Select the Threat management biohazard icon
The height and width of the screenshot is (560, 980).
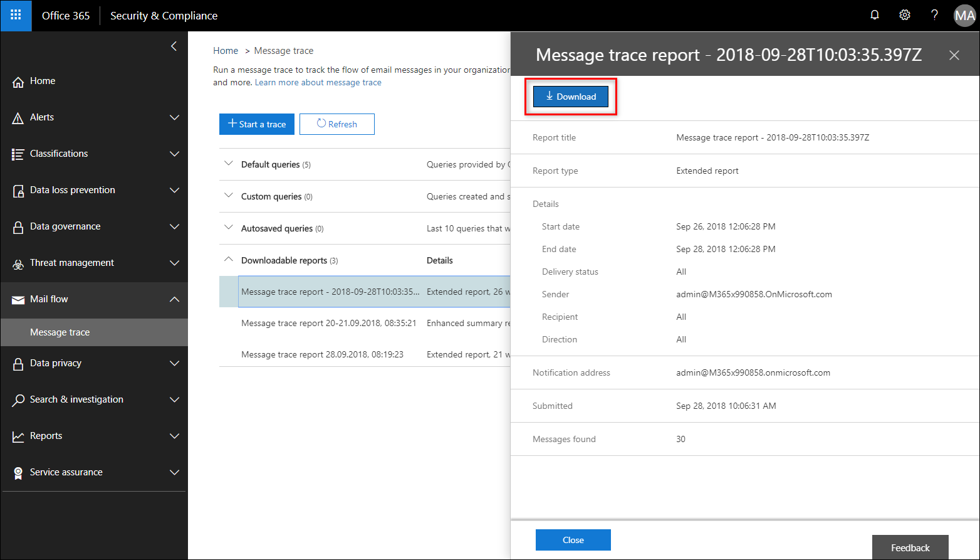tap(18, 263)
